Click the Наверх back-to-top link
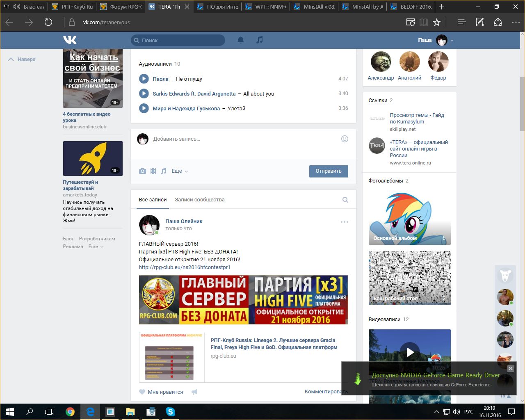 (22, 59)
